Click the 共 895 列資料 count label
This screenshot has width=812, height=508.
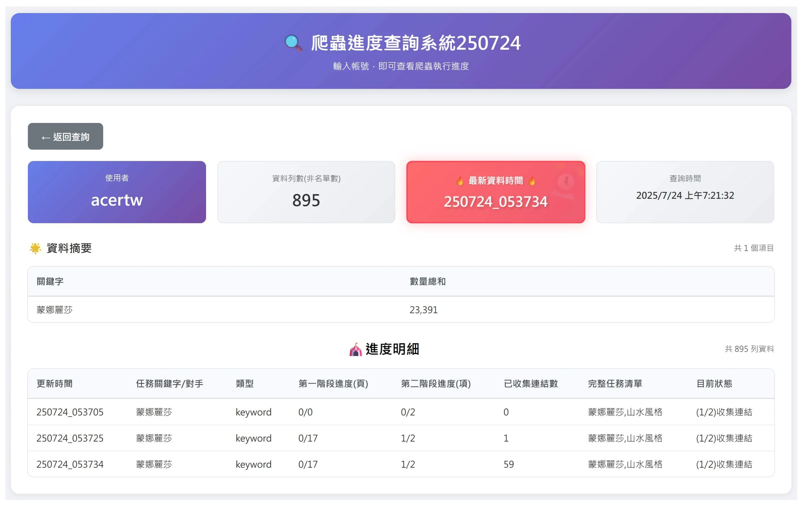point(749,349)
